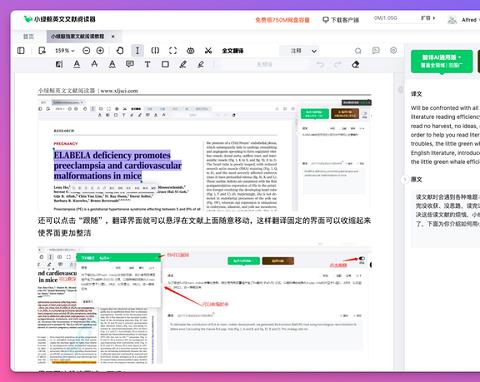Select the text cursor selection tool

(137, 51)
